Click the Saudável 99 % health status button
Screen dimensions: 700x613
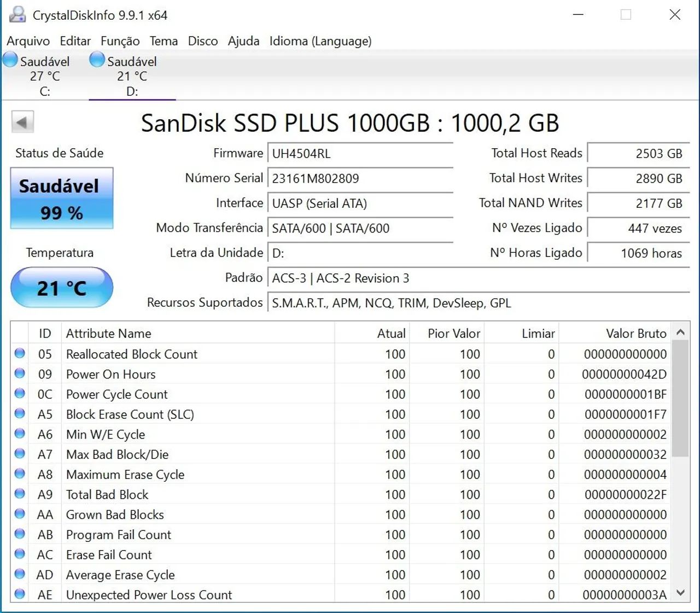62,198
